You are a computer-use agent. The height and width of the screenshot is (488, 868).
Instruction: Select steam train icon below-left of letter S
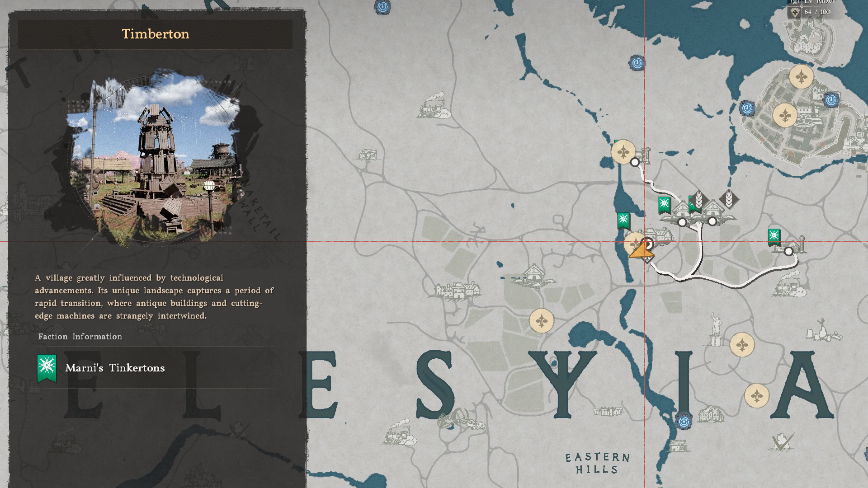pos(400,433)
